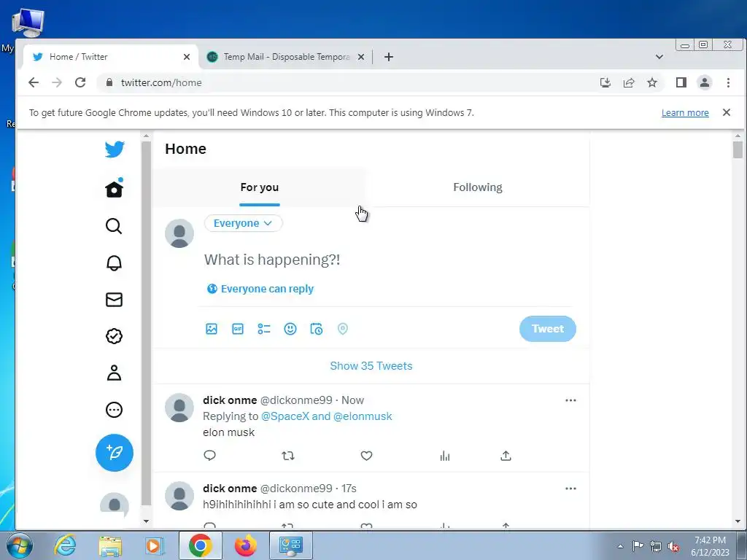The height and width of the screenshot is (560, 747).
Task: Open the @elonmusk mention link
Action: pos(363,416)
